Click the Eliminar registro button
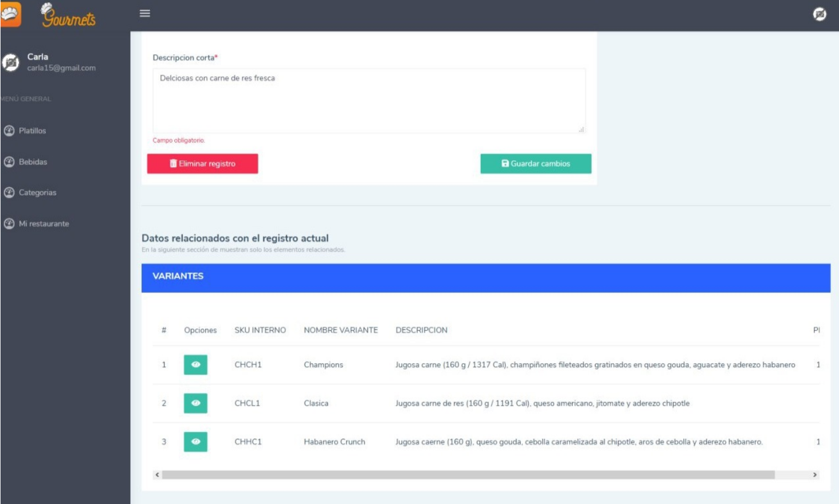The width and height of the screenshot is (839, 504). pyautogui.click(x=202, y=164)
